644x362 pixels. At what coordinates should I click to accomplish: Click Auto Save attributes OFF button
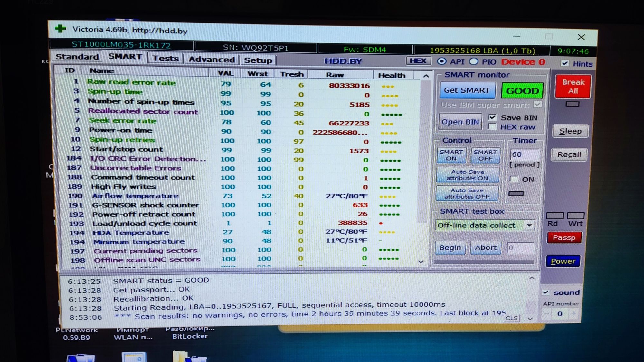click(467, 193)
